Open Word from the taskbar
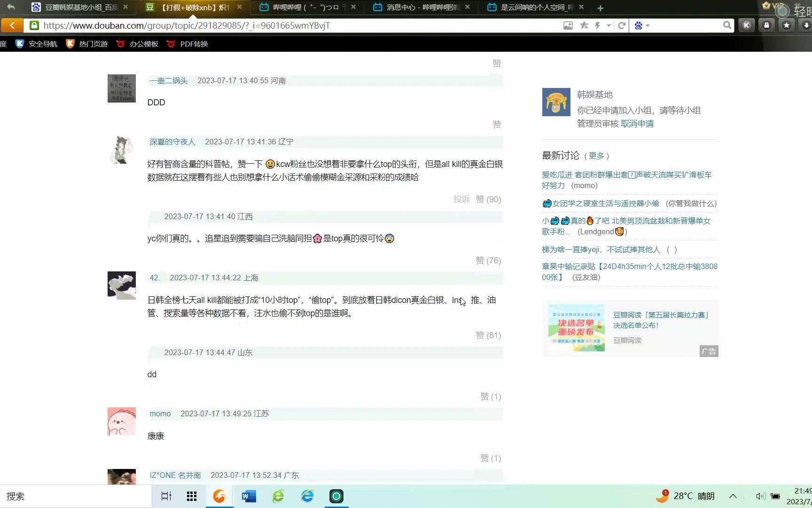The height and width of the screenshot is (508, 812). [249, 496]
